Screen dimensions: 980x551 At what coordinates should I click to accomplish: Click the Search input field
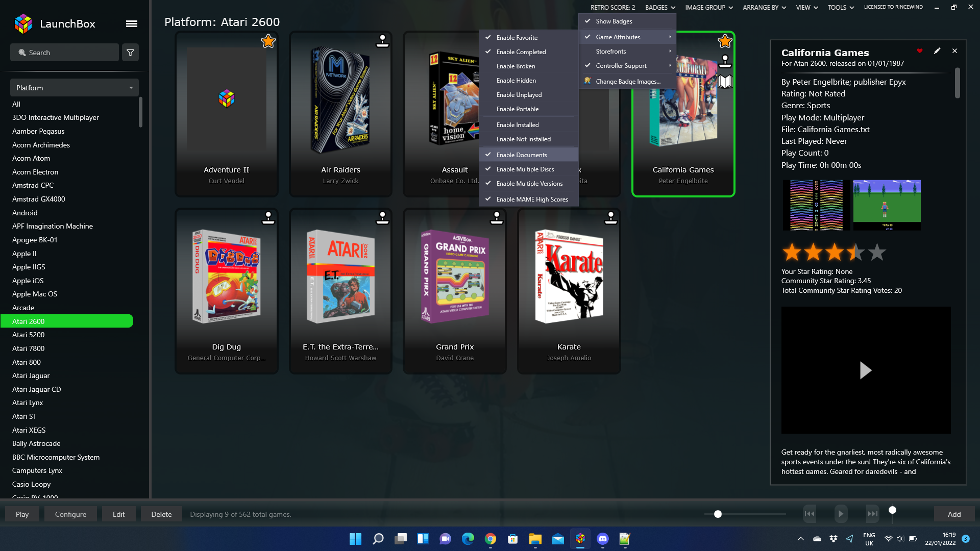(x=64, y=53)
